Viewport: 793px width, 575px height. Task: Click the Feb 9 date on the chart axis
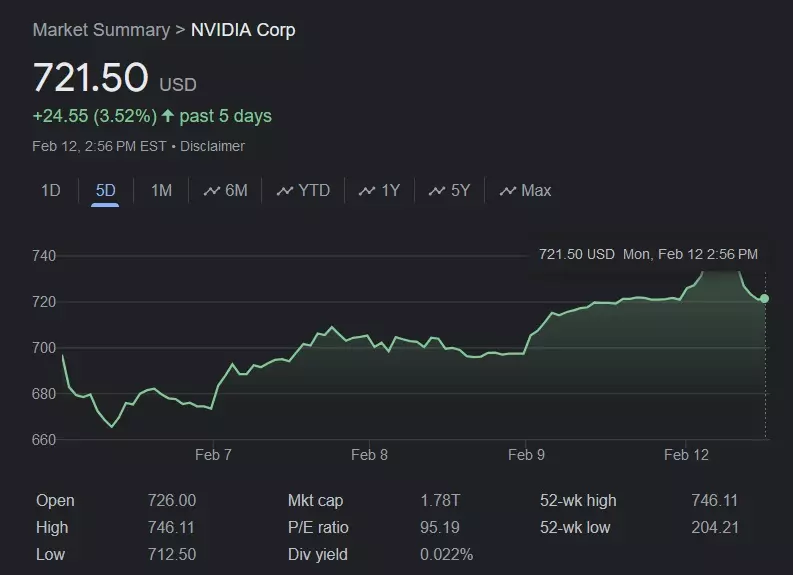click(x=526, y=455)
